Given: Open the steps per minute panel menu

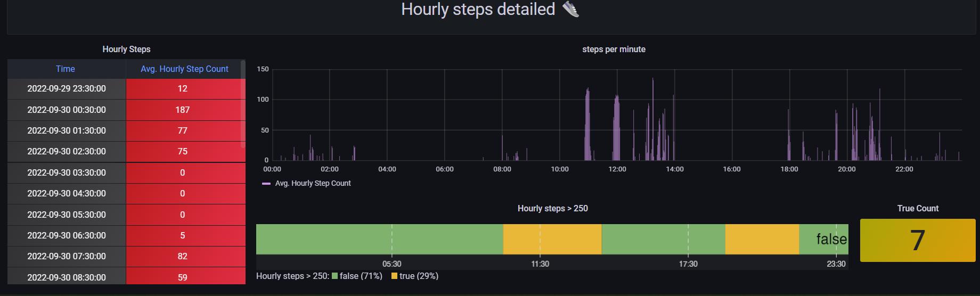Looking at the screenshot, I should coord(614,49).
